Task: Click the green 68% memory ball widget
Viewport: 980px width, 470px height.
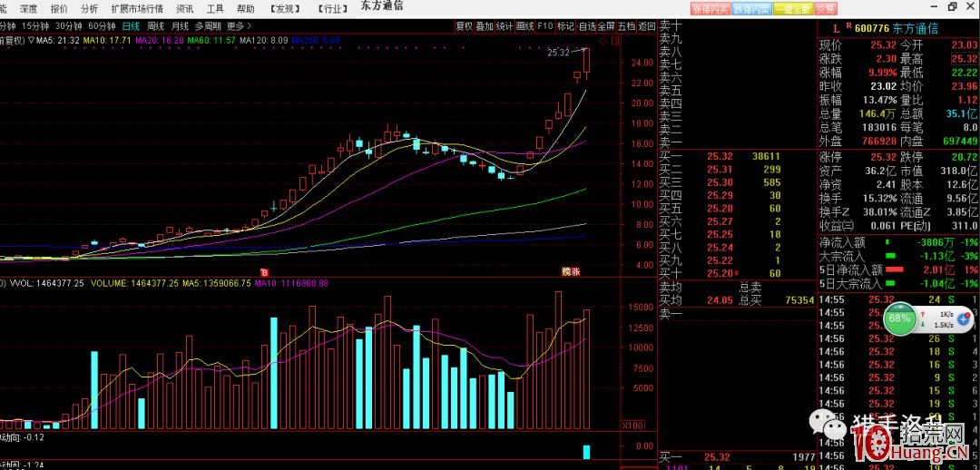Action: tap(900, 318)
